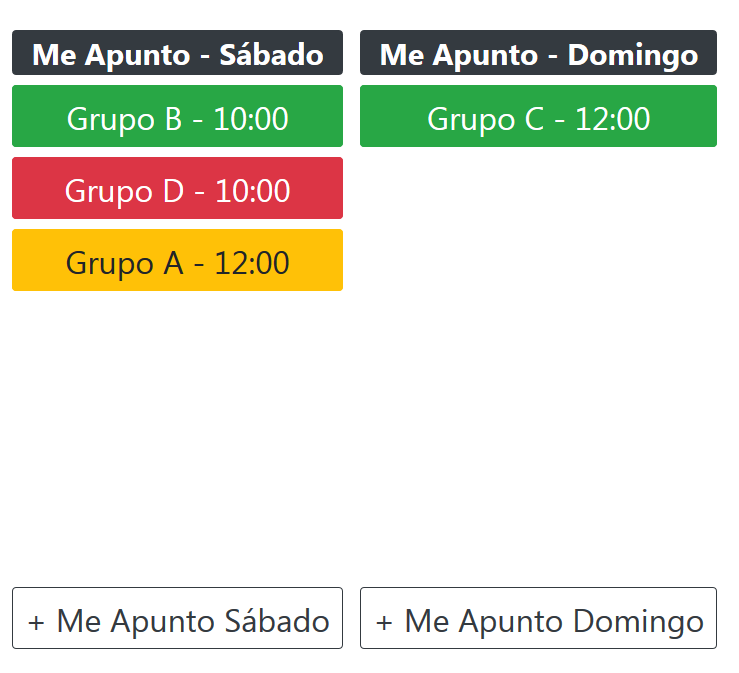Select the green Grupo C - 12:00 entry
The image size is (739, 673).
pos(538,117)
